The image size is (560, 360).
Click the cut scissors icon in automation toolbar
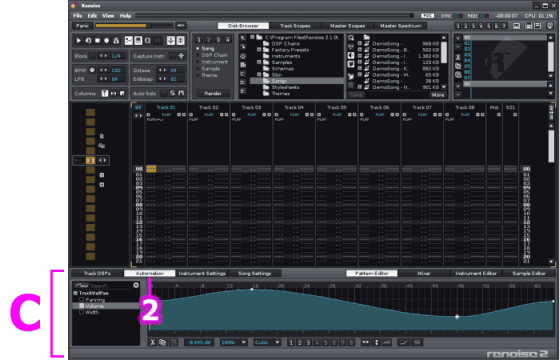pyautogui.click(x=152, y=342)
